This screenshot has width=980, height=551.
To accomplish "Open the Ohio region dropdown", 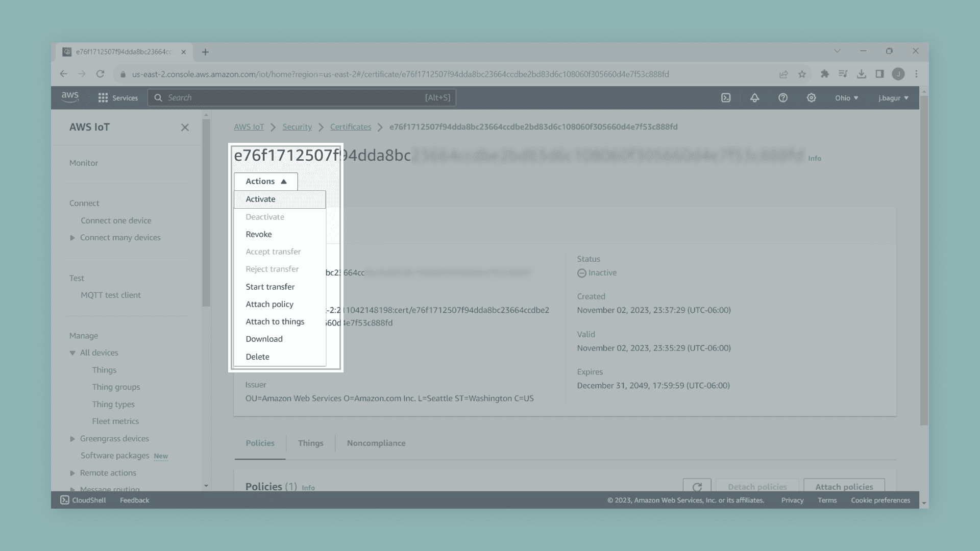I will [x=846, y=98].
